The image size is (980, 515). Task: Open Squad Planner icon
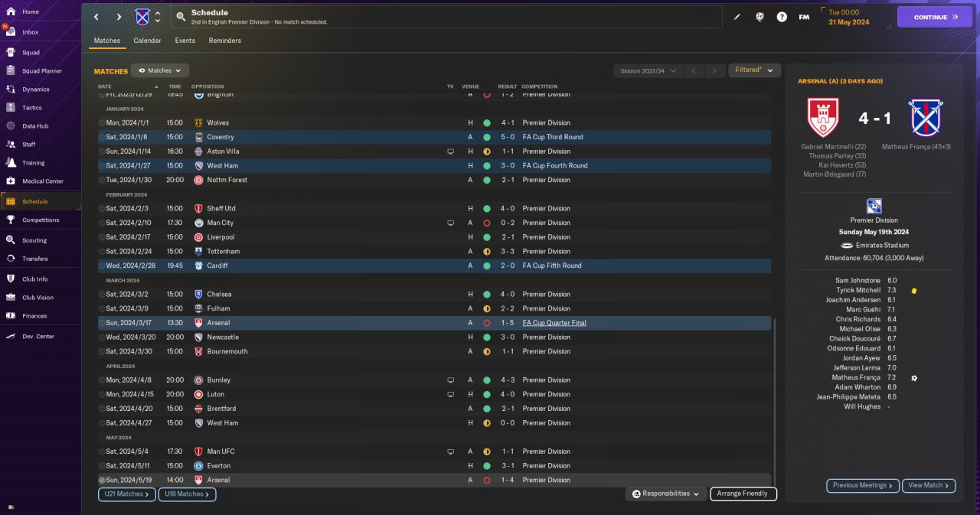tap(11, 71)
